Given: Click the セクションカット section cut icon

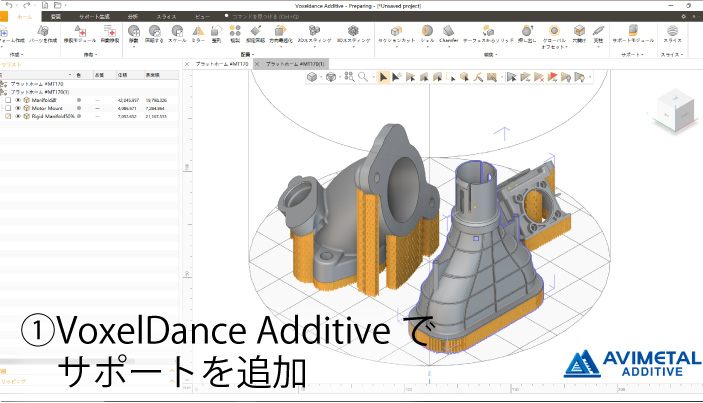Looking at the screenshot, I should click(x=396, y=30).
